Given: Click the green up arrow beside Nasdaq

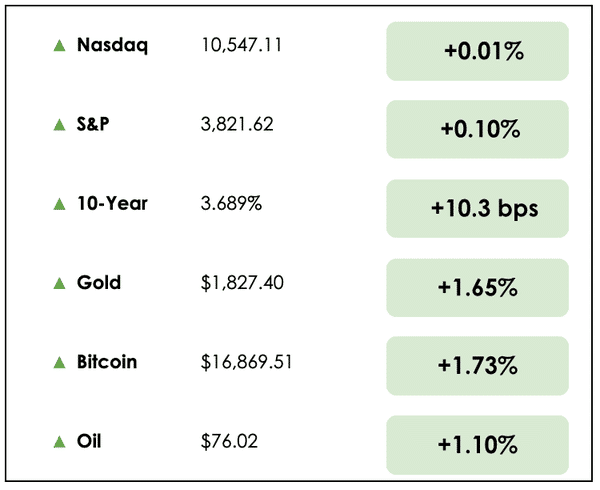Looking at the screenshot, I should (x=59, y=46).
